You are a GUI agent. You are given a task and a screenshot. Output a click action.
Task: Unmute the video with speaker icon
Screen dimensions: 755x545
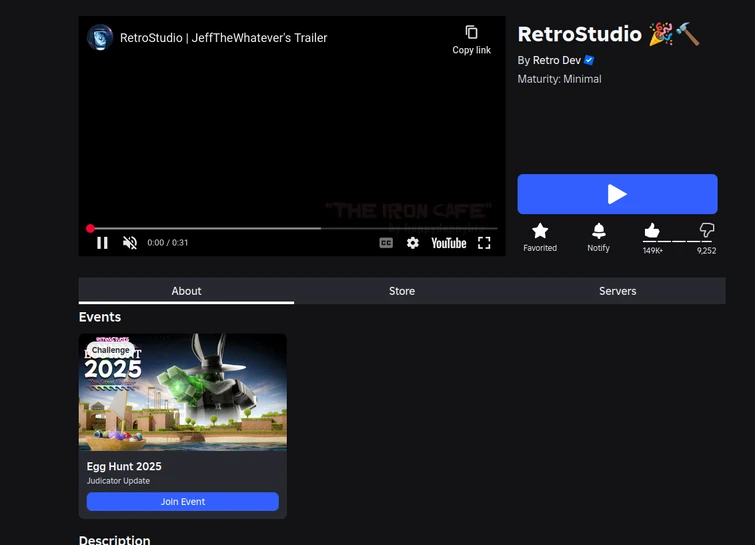130,243
